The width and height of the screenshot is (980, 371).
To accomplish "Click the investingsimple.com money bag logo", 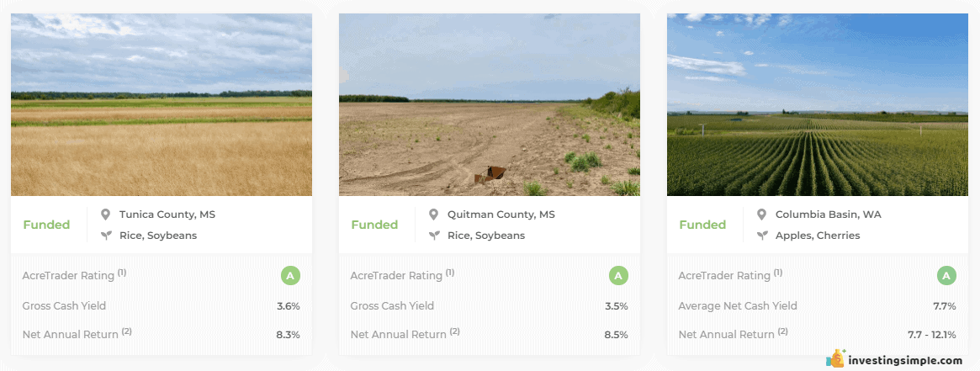I will pos(835,358).
